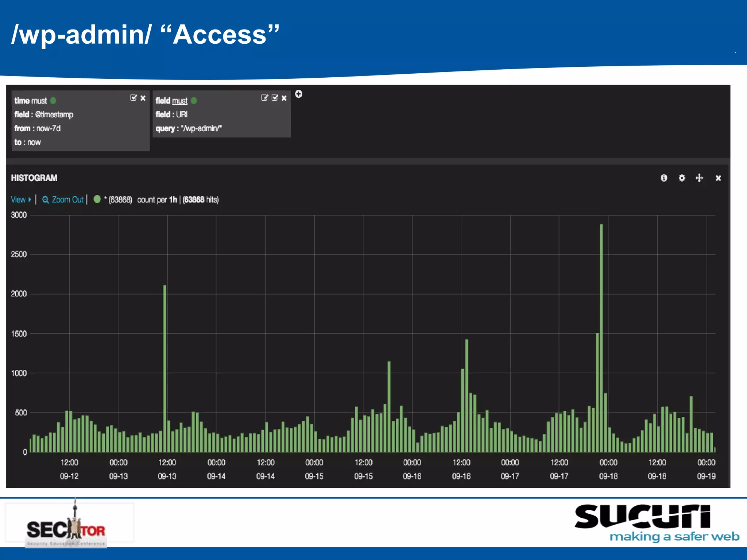This screenshot has width=747, height=560.
Task: Click the green query legend dot
Action: [97, 199]
